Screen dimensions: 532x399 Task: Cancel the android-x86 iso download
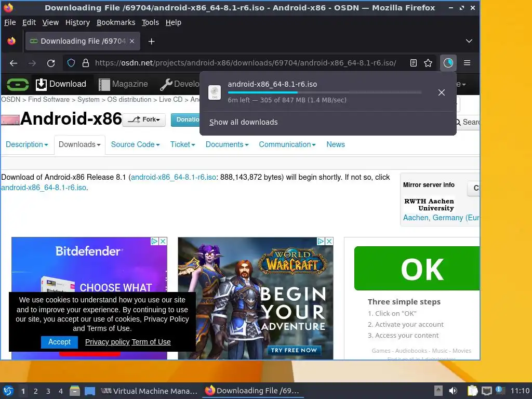tap(442, 92)
